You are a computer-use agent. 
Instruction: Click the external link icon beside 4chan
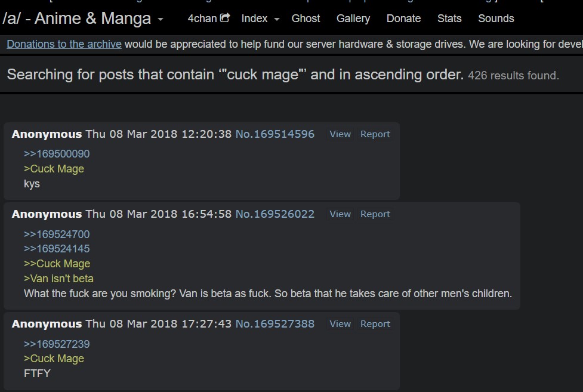[x=225, y=18]
